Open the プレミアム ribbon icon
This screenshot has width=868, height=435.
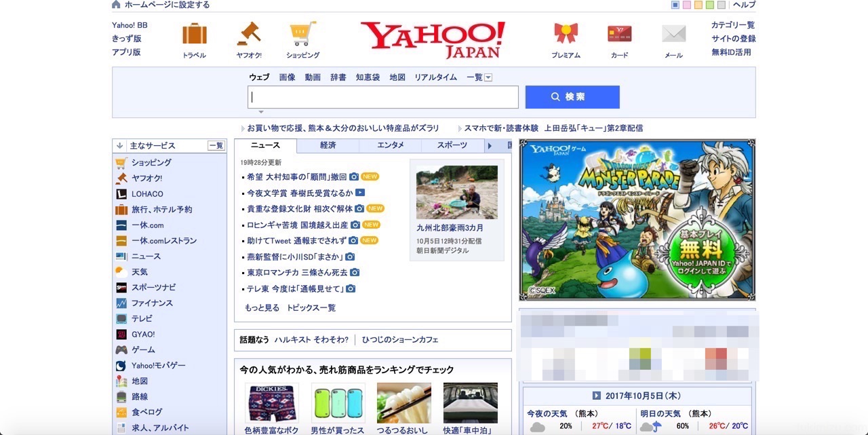(566, 33)
